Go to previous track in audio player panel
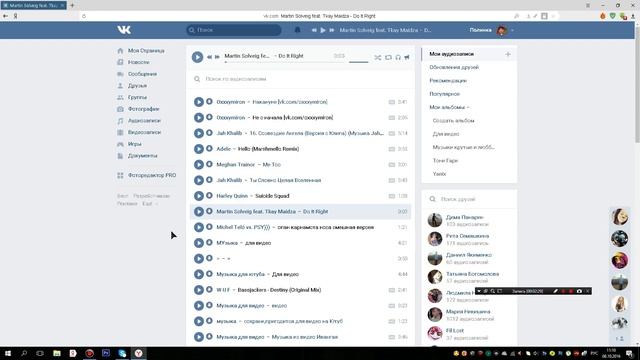The height and width of the screenshot is (360, 640). click(x=209, y=57)
